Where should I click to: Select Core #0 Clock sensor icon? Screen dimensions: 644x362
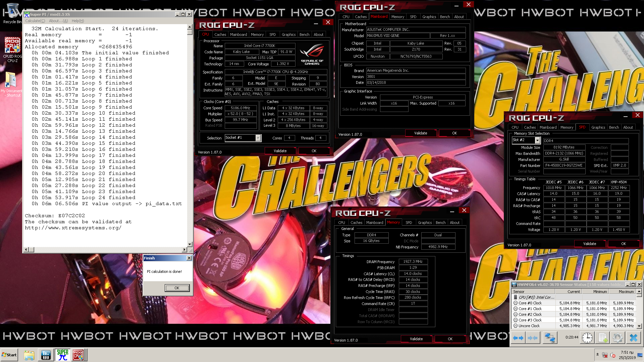click(516, 303)
